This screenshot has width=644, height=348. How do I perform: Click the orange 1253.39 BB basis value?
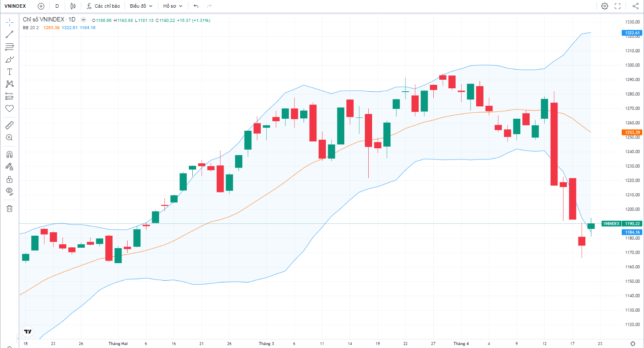(x=51, y=27)
